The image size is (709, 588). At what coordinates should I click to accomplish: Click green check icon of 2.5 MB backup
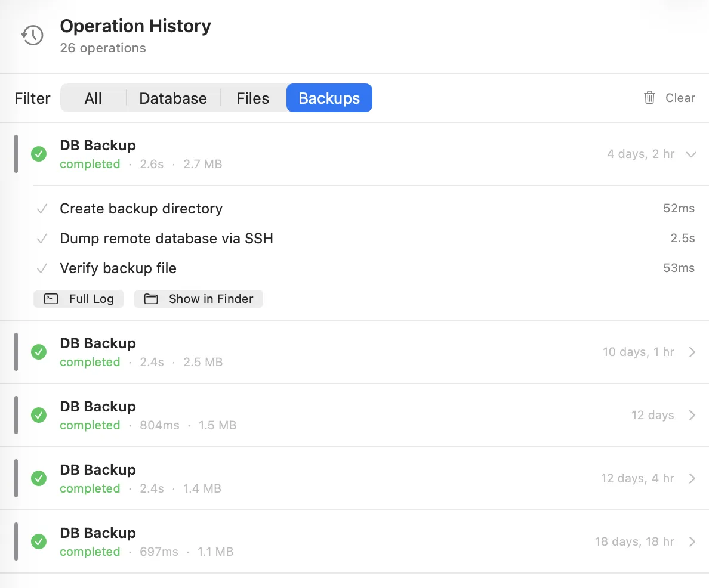(39, 352)
